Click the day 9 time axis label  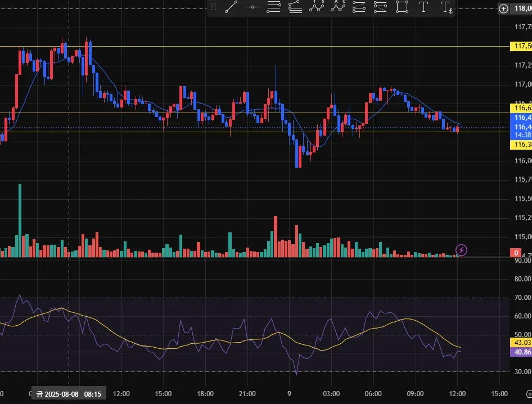tap(289, 394)
